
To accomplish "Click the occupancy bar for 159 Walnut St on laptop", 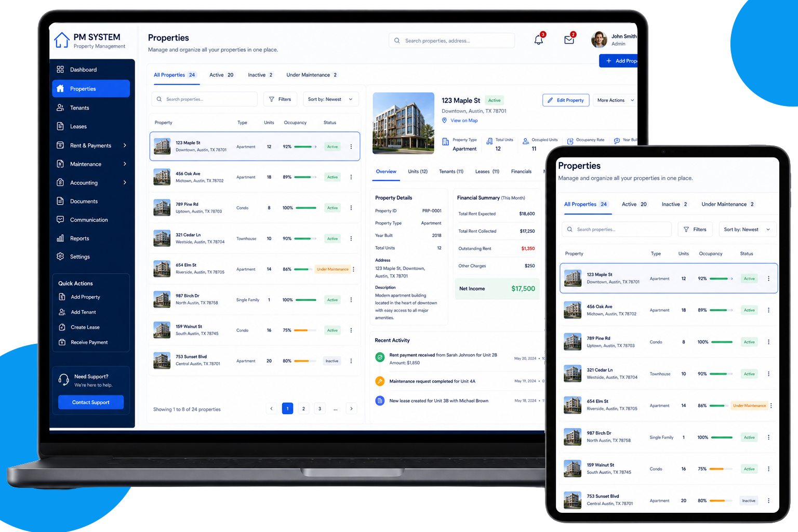I will [305, 330].
